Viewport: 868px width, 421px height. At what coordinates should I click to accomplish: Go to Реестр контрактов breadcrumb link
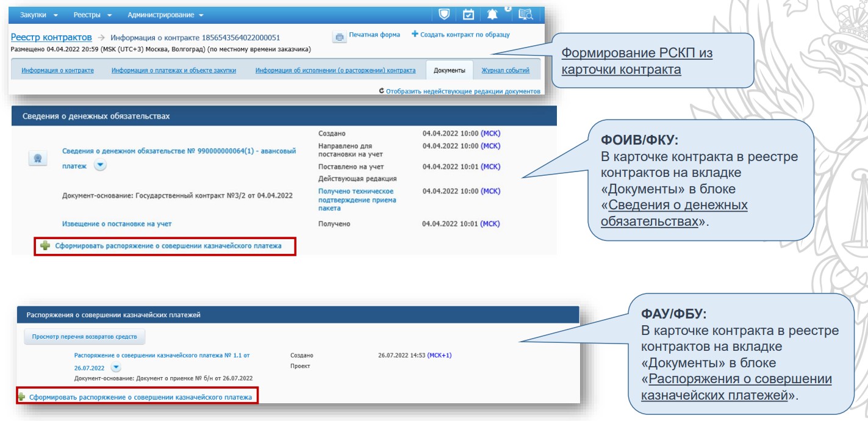click(x=51, y=38)
